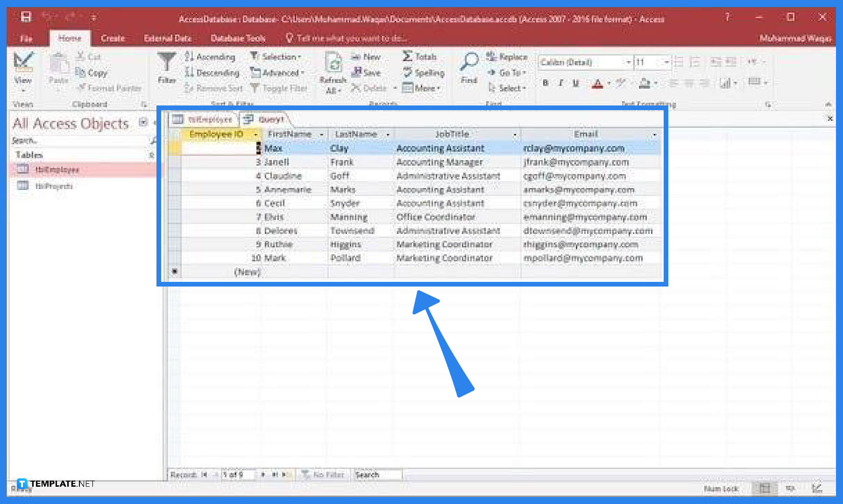
Task: Toggle bold formatting
Action: coord(545,83)
